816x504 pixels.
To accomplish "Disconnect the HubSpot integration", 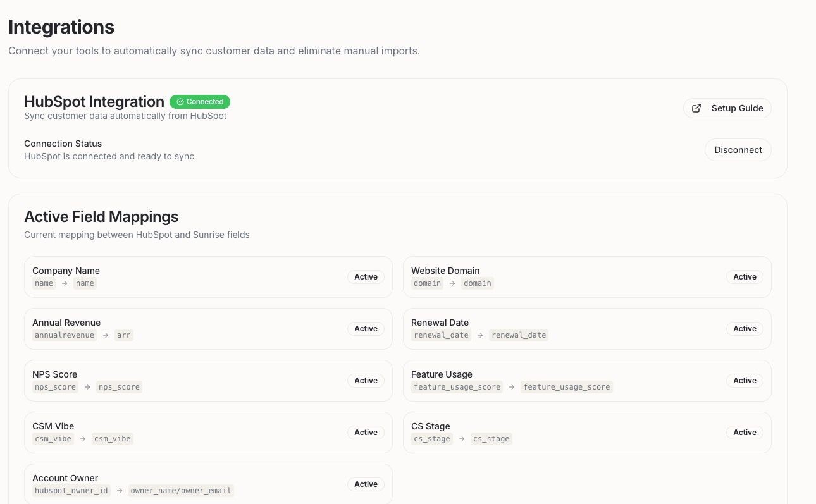I will tap(738, 150).
